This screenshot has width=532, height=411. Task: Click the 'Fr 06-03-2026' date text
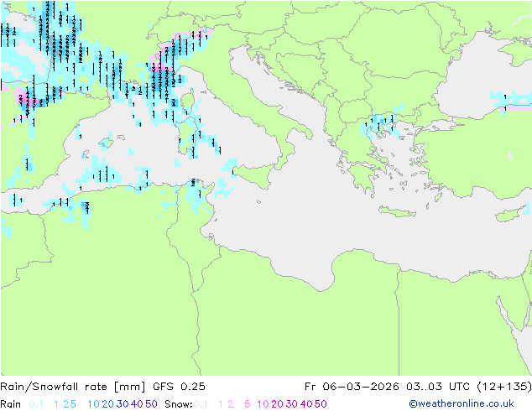click(x=352, y=387)
